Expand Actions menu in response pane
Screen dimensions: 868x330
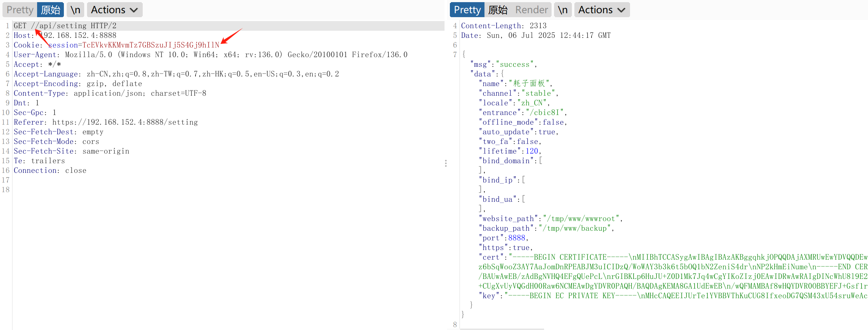pyautogui.click(x=601, y=10)
